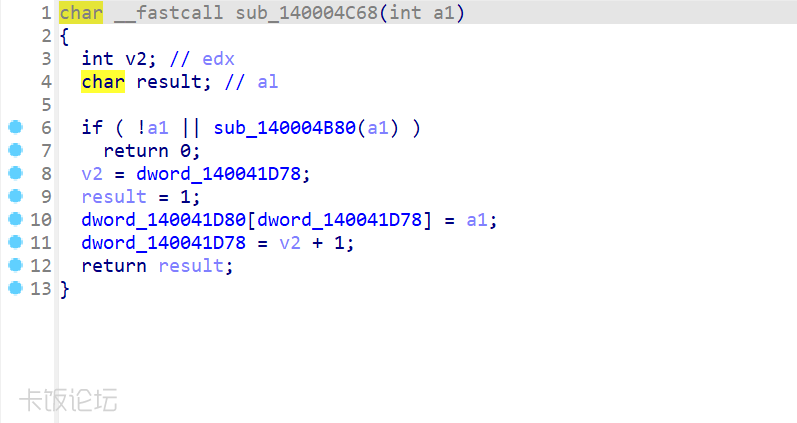This screenshot has width=797, height=423.
Task: Select variable v2 in its declaration
Action: coord(136,59)
